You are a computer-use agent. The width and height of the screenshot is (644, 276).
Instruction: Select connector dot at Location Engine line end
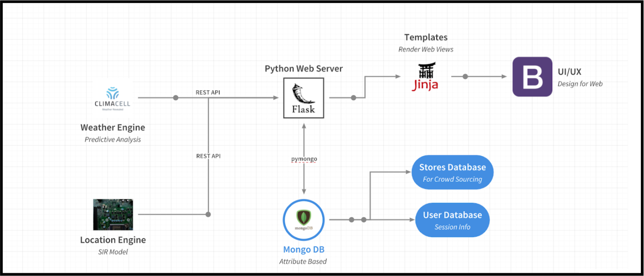[208, 214]
